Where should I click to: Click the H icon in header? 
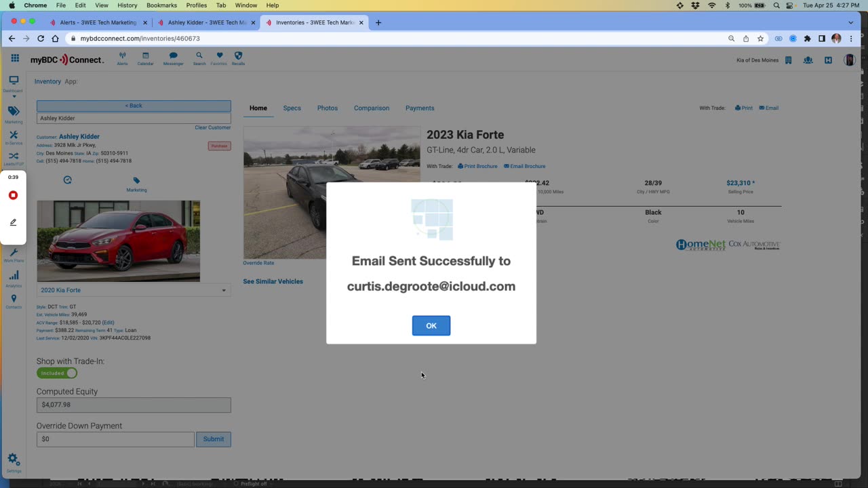click(828, 60)
